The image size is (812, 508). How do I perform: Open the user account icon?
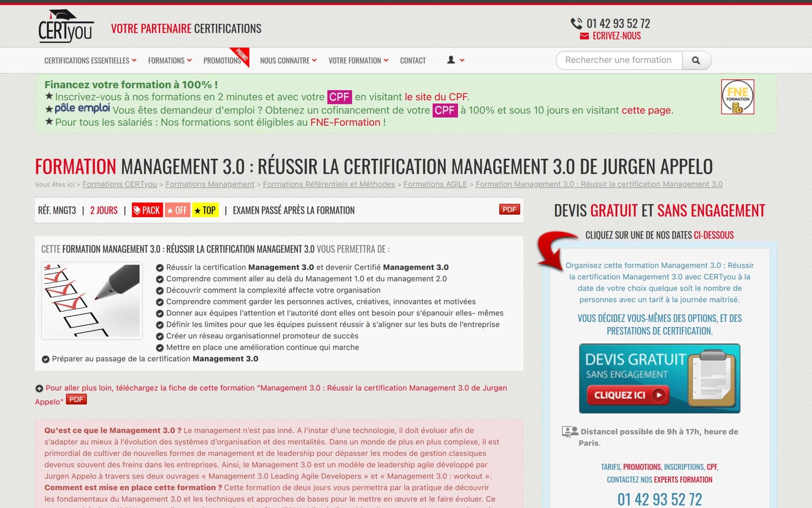[x=451, y=60]
